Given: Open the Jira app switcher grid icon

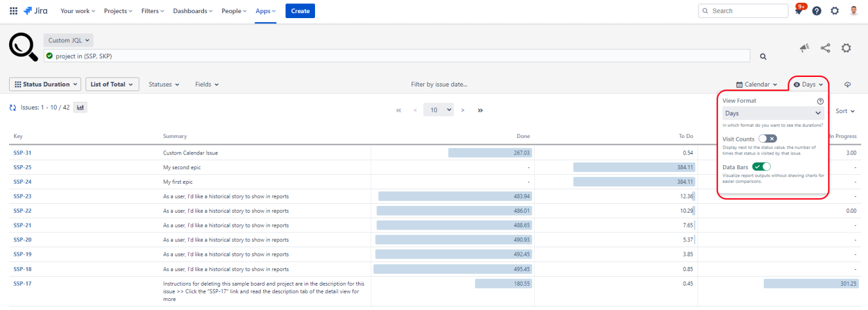Looking at the screenshot, I should 14,11.
